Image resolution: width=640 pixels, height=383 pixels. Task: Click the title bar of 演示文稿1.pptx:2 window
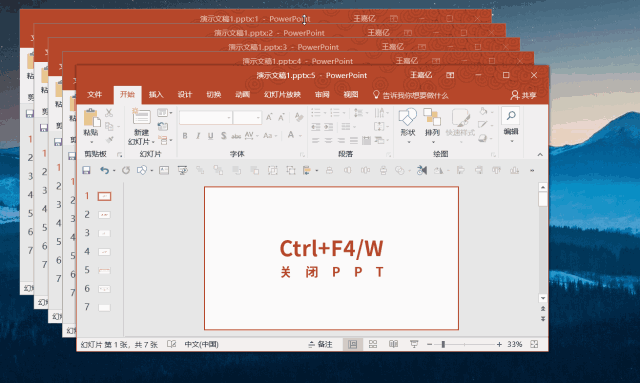click(x=269, y=33)
